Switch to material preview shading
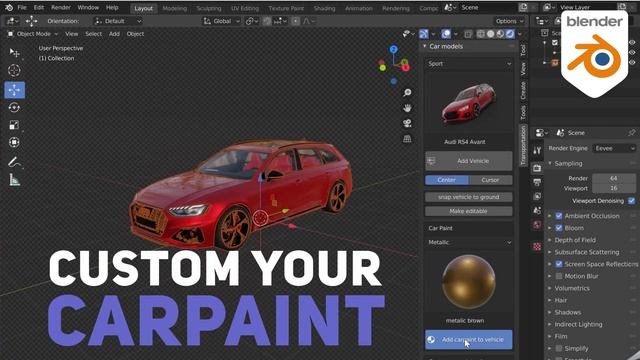 500,34
